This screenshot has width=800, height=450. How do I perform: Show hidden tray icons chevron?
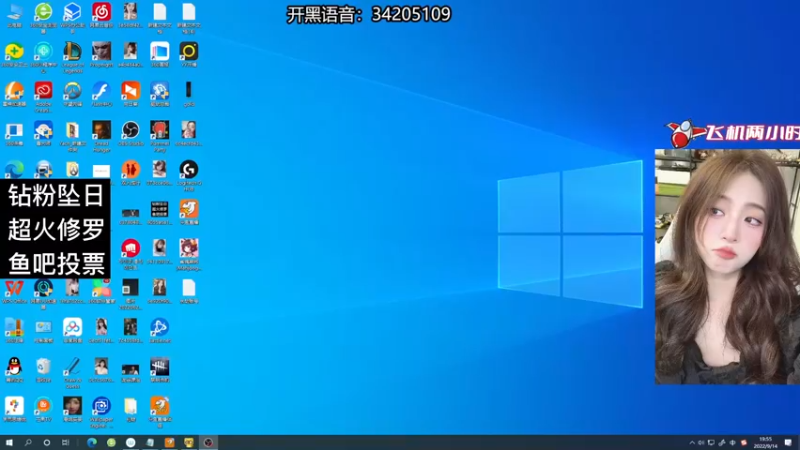click(692, 443)
